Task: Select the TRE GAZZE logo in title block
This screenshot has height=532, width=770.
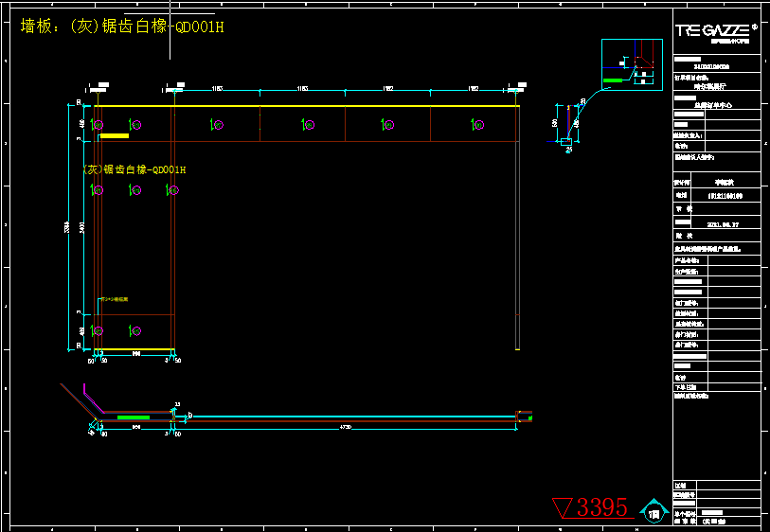Action: 712,30
